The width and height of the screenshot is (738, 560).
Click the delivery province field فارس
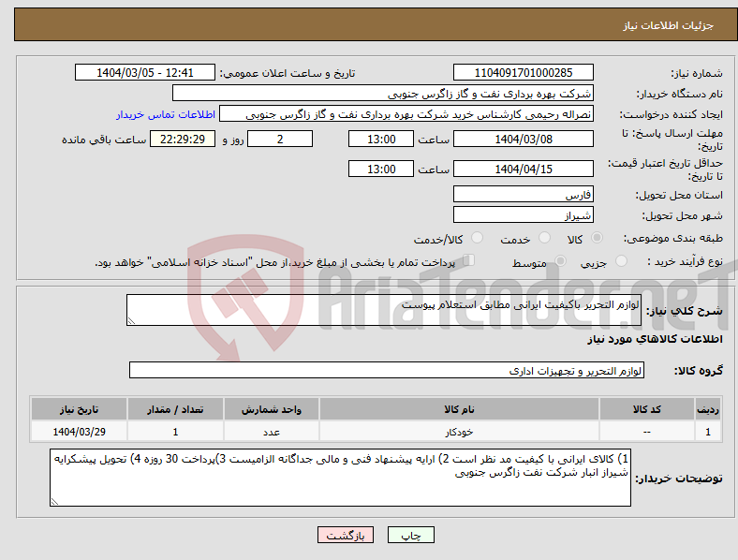(x=523, y=194)
